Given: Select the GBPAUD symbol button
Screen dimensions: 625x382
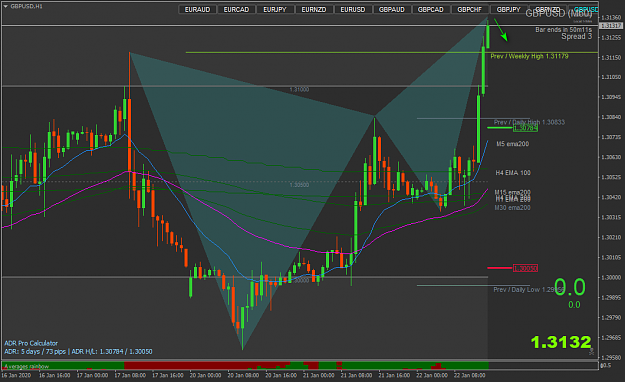Looking at the screenshot, I should coord(392,10).
